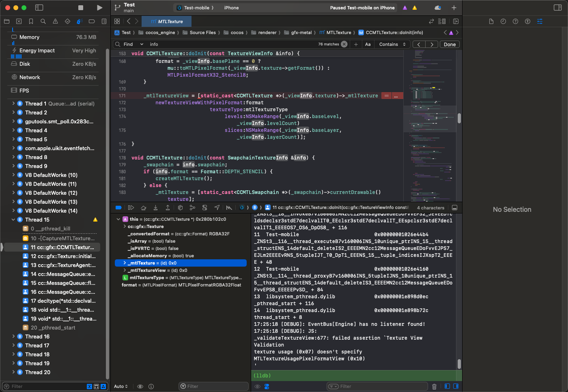Click Done to close find bar
Screen dimensions: 568x392
click(450, 44)
